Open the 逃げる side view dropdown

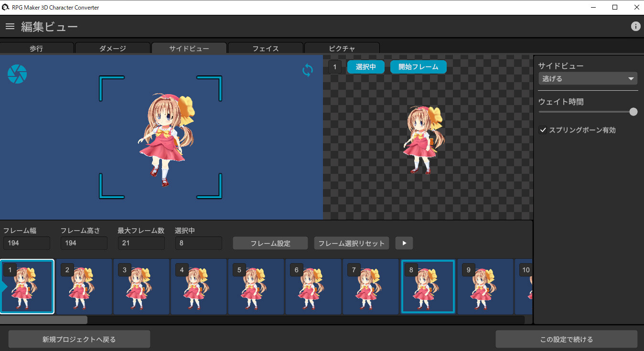click(588, 78)
